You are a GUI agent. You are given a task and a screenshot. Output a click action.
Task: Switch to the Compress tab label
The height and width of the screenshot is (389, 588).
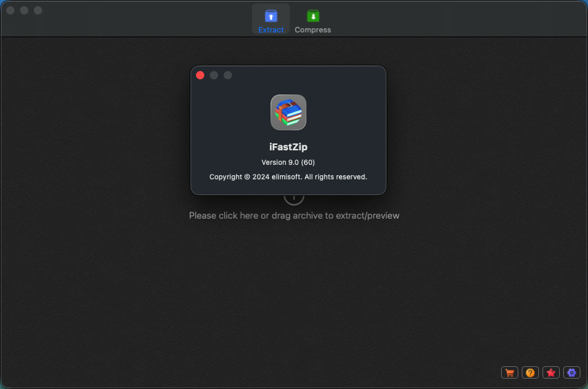click(313, 30)
